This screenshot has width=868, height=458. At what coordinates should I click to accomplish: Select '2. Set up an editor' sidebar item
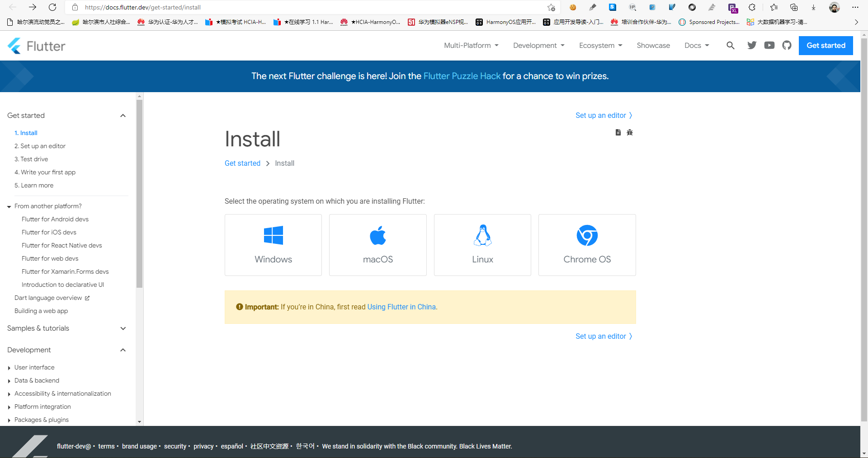pos(40,146)
